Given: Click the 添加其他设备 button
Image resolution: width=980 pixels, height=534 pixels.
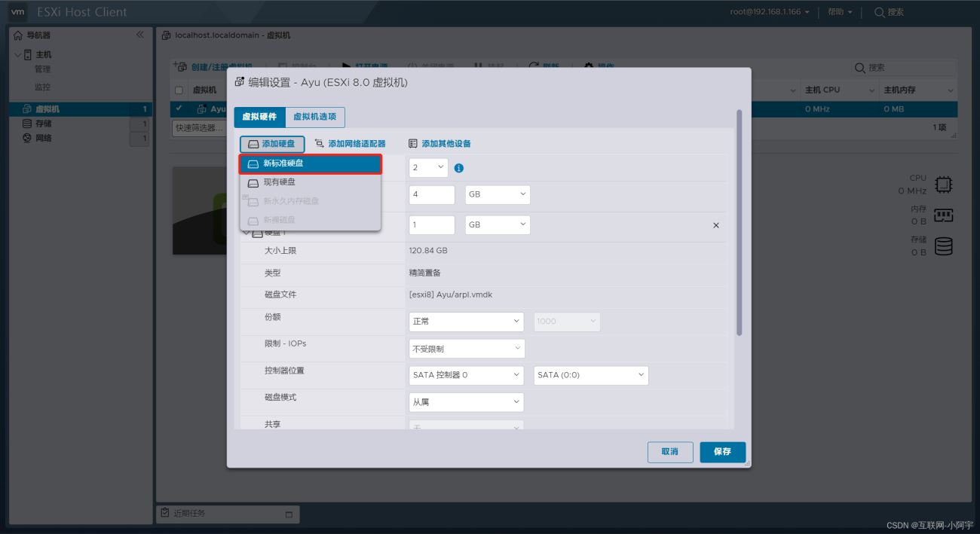Looking at the screenshot, I should click(x=439, y=144).
